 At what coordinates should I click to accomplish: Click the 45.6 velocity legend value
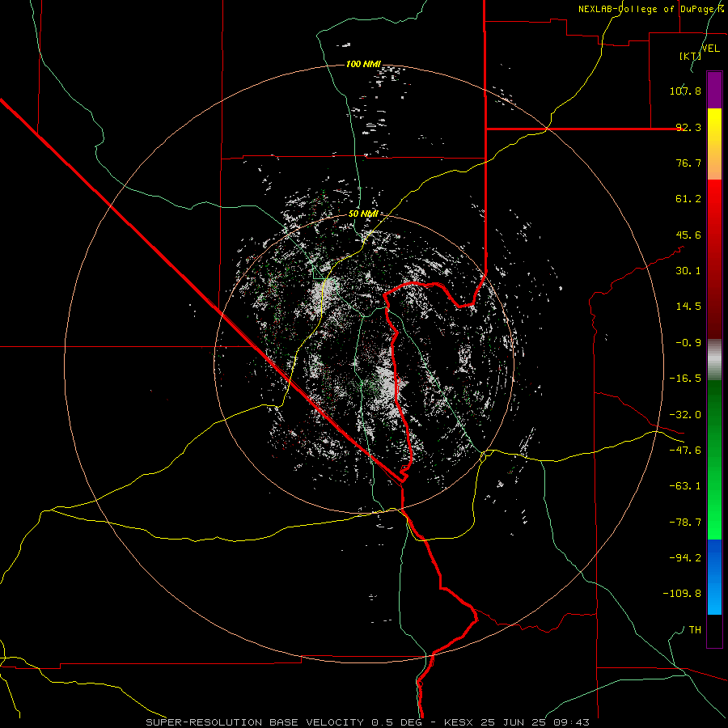pyautogui.click(x=688, y=235)
